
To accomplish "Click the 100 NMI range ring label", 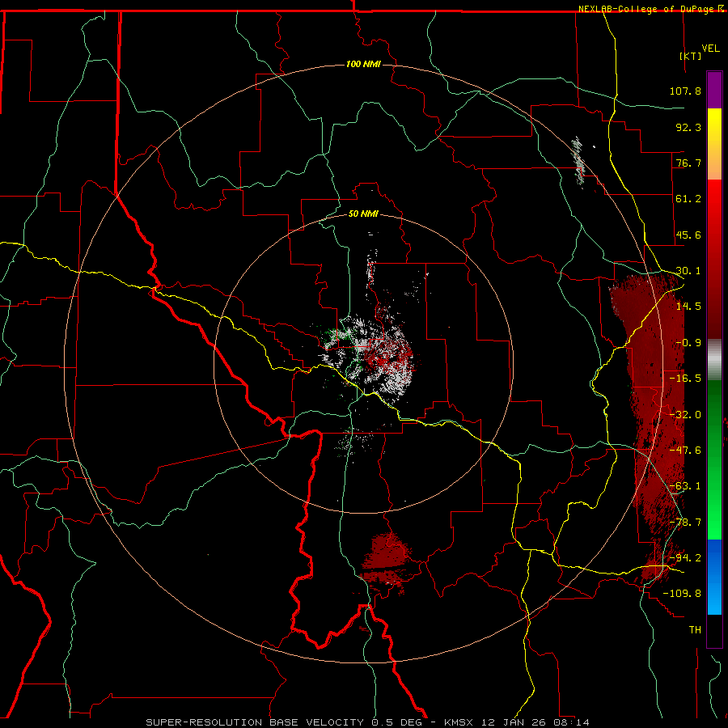I will pos(363,64).
